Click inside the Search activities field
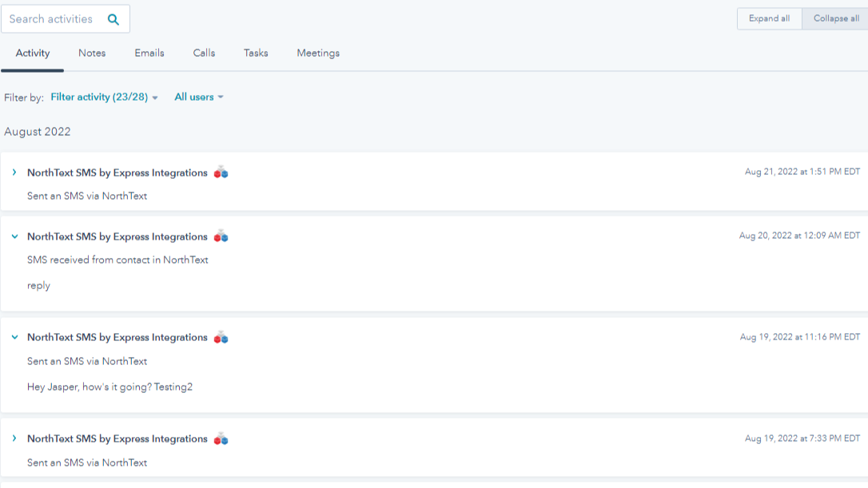 52,18
